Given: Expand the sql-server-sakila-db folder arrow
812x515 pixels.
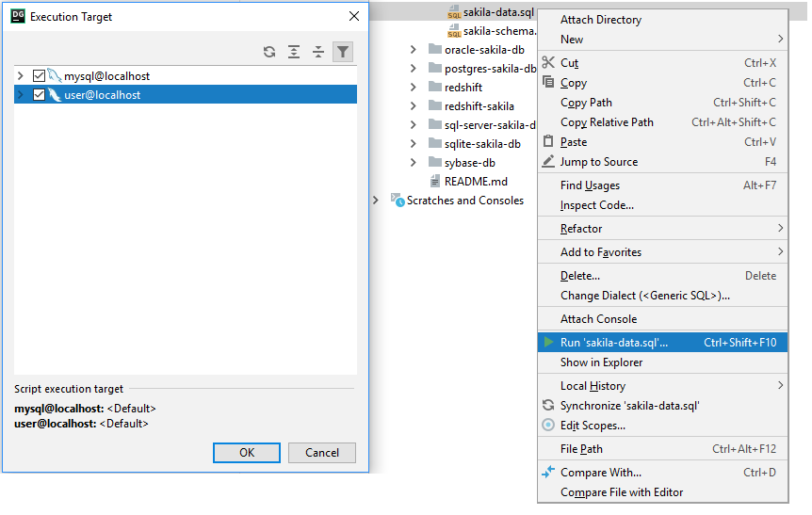Looking at the screenshot, I should 413,124.
